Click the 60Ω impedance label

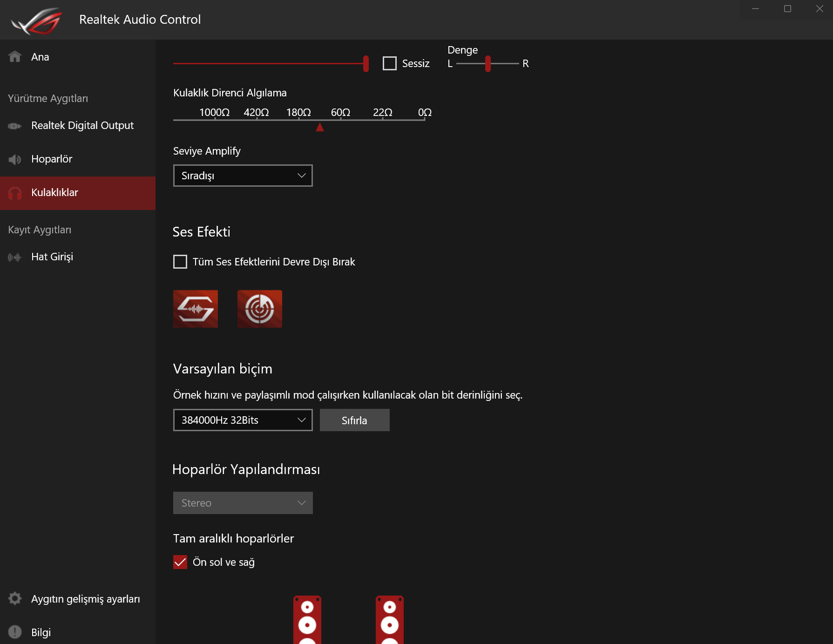pyautogui.click(x=341, y=112)
